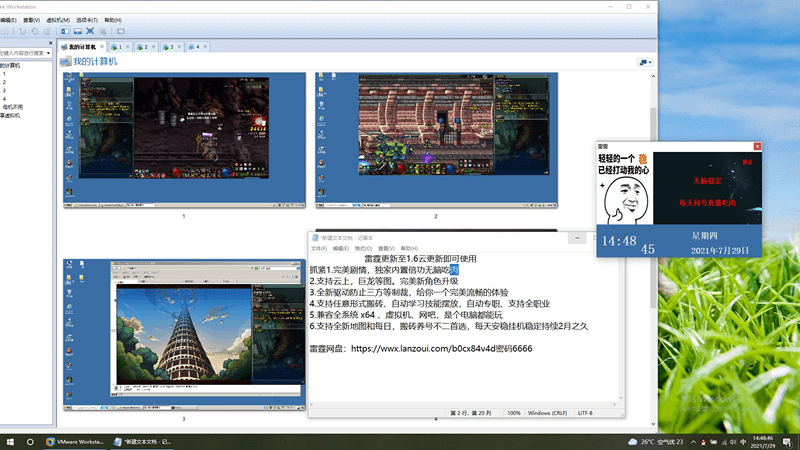Select VM 2 in library tree
The height and width of the screenshot is (450, 800).
pos(4,82)
